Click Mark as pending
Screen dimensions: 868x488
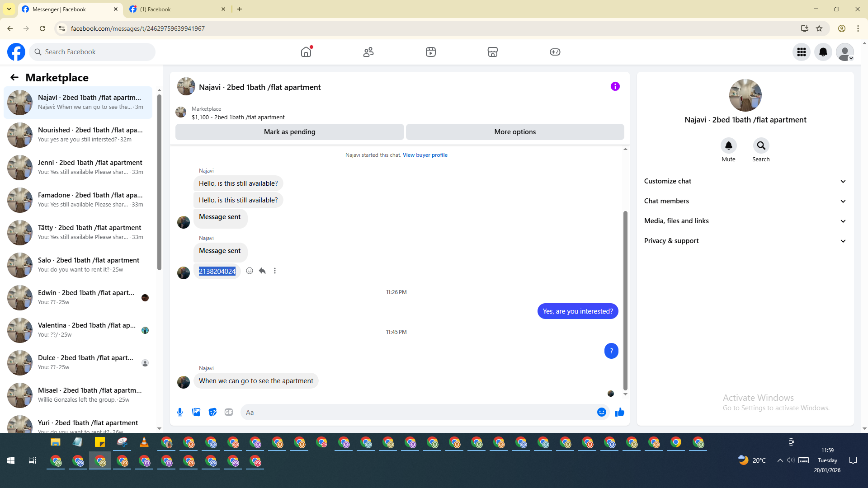[x=290, y=132]
